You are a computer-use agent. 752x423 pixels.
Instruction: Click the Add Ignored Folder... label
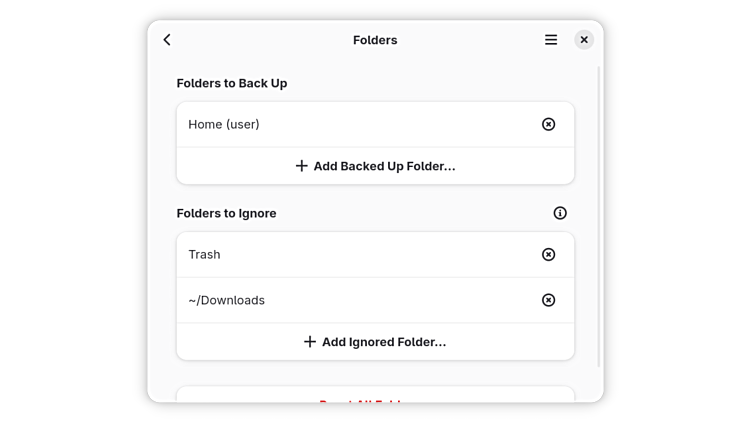coord(384,342)
